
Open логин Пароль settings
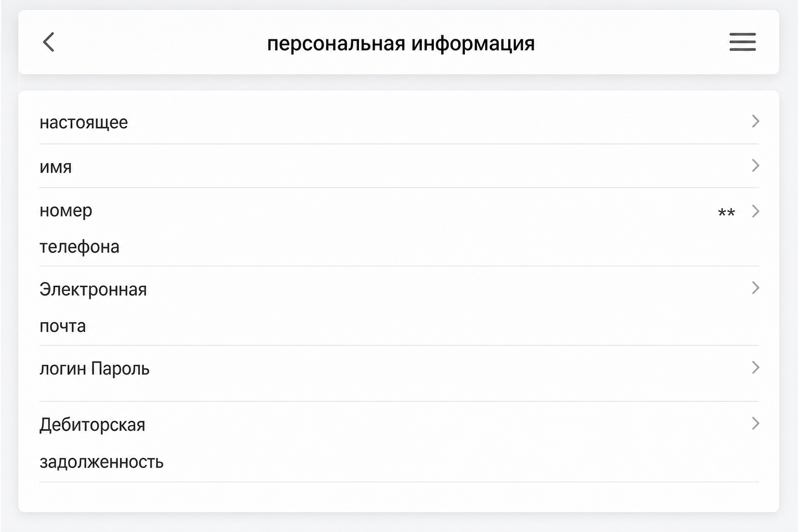click(399, 374)
